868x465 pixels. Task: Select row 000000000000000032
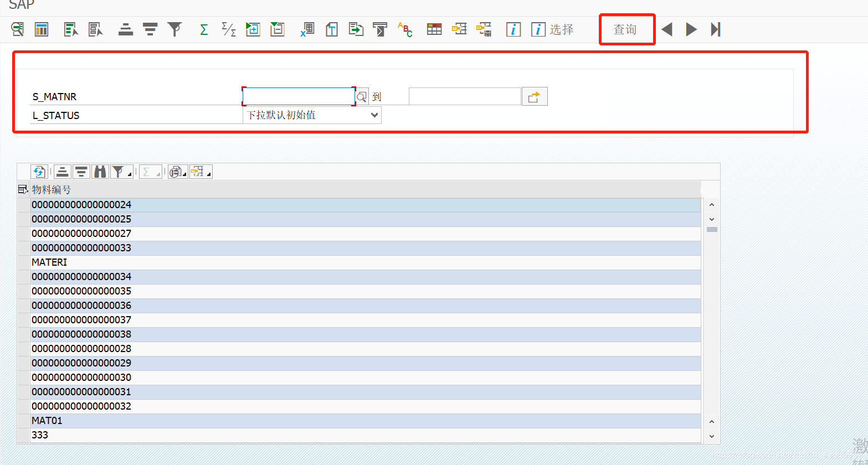365,406
